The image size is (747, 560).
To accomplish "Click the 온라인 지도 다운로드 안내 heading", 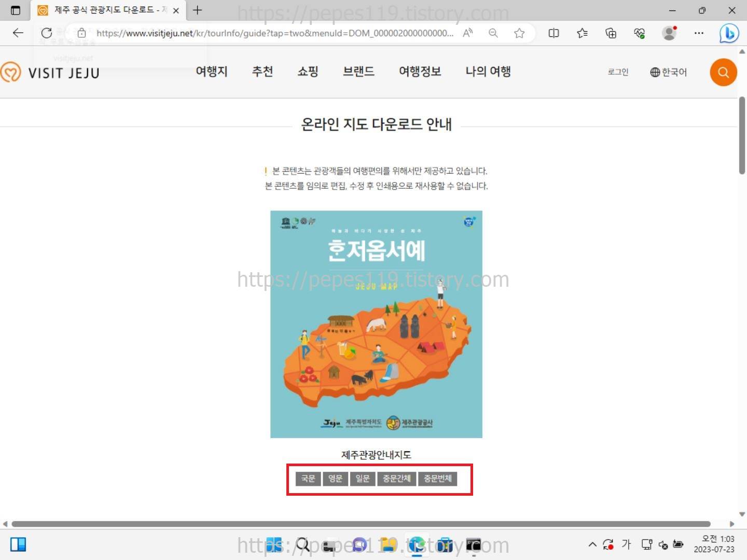I will pyautogui.click(x=377, y=124).
